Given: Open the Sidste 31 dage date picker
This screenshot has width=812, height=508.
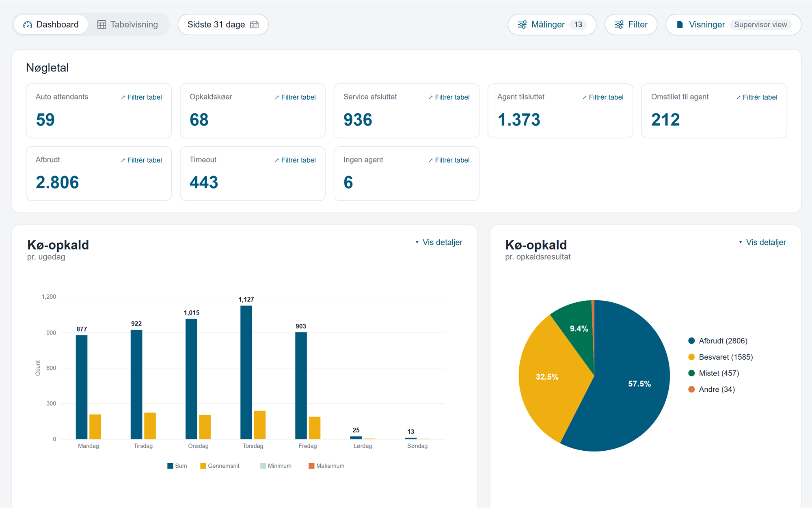Looking at the screenshot, I should point(223,24).
